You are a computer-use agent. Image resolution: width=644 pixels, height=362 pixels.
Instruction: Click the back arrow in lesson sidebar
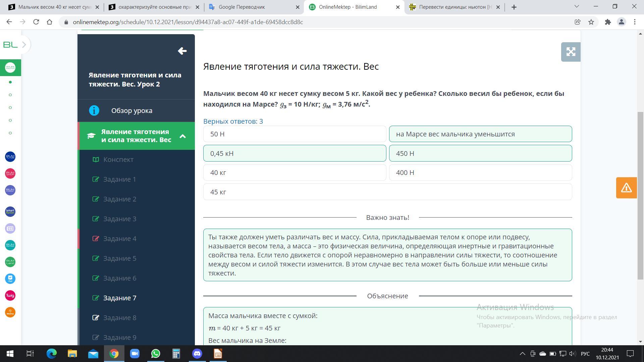[x=182, y=51]
